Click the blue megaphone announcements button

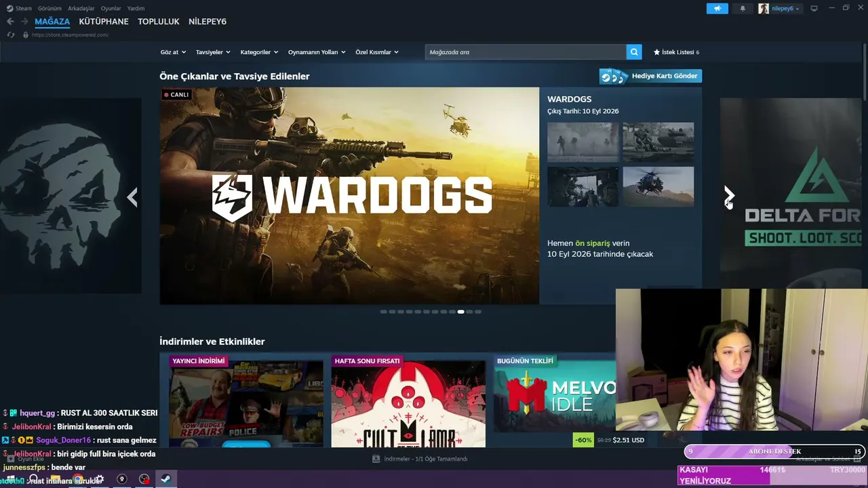tap(717, 8)
